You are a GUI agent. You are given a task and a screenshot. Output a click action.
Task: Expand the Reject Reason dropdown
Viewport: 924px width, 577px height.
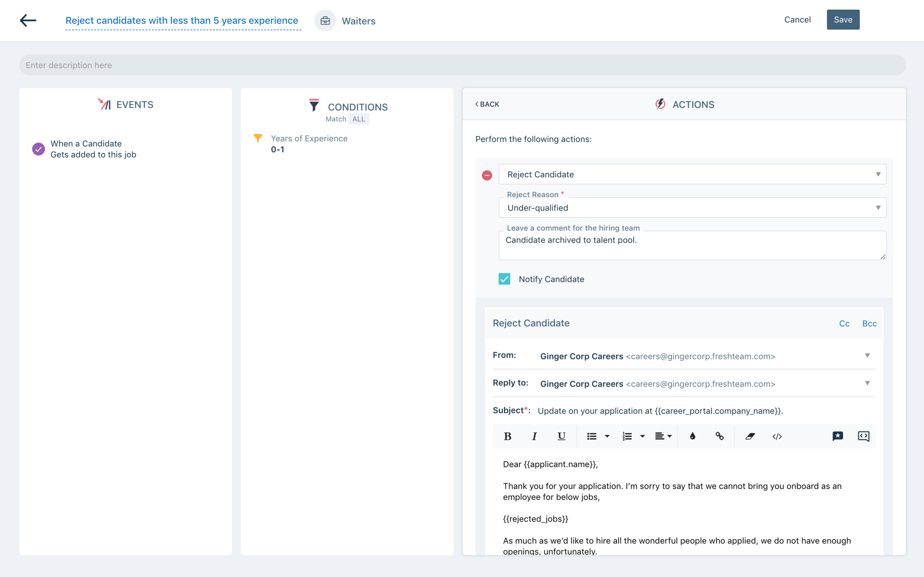tap(692, 208)
